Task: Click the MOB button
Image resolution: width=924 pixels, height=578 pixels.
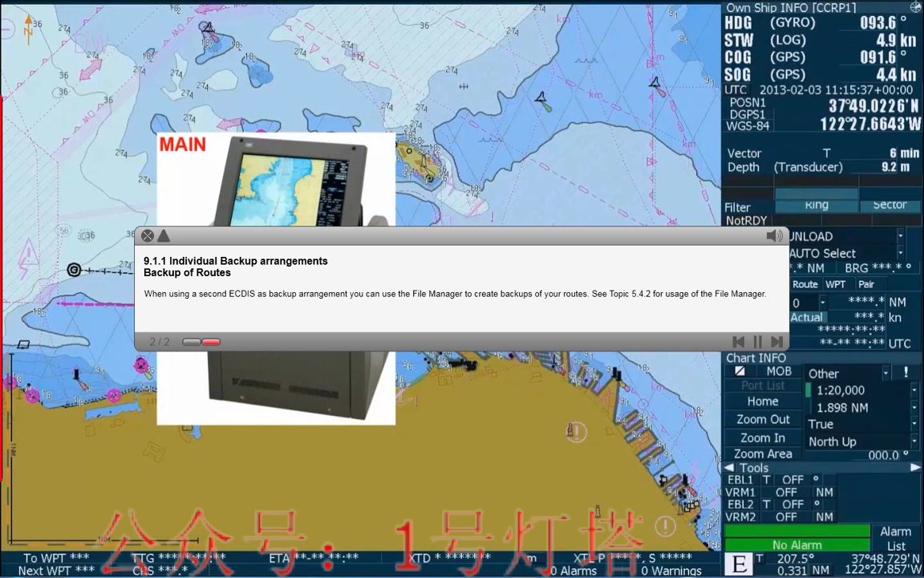Action: [x=779, y=371]
